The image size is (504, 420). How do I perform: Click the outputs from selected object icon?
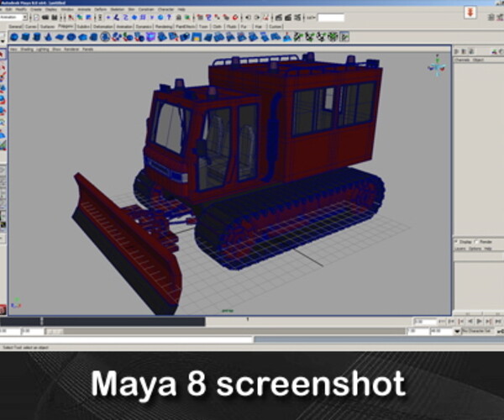[x=257, y=18]
